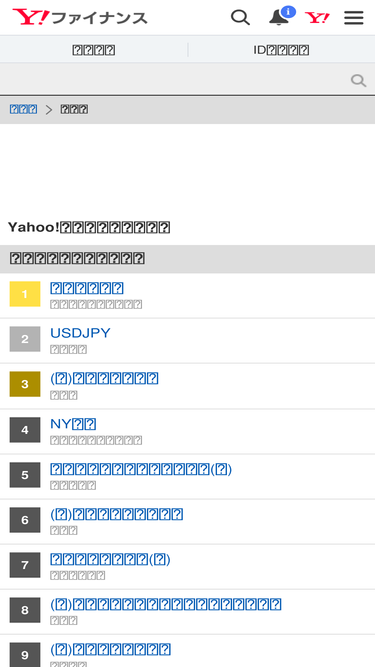This screenshot has width=375, height=667.
Task: Open the rank 1 ranking link
Action: point(87,288)
